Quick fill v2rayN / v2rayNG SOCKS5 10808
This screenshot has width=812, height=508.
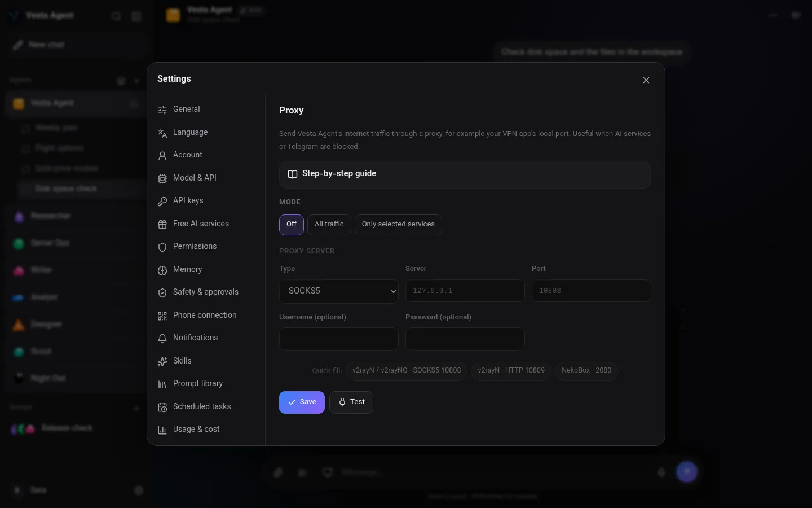tap(407, 371)
